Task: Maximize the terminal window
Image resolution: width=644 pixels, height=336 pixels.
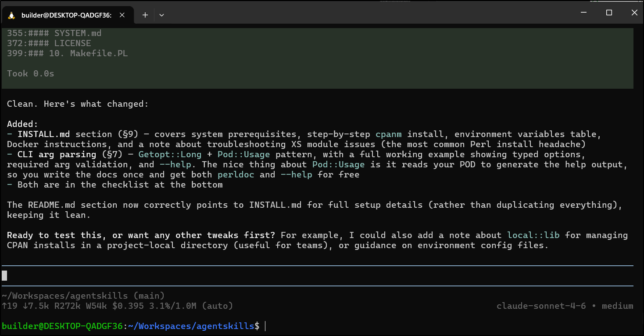Action: (x=609, y=13)
